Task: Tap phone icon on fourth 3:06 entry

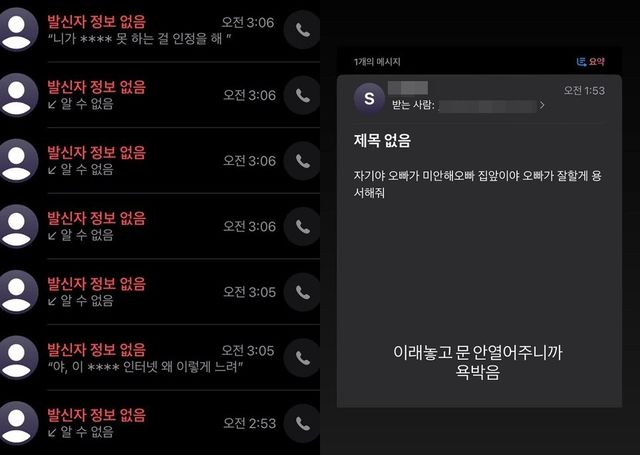Action: tap(302, 226)
